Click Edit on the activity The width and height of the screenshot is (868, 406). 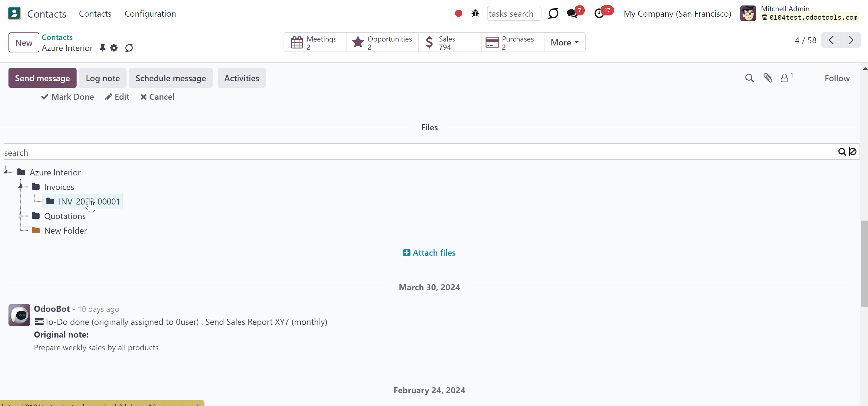117,97
